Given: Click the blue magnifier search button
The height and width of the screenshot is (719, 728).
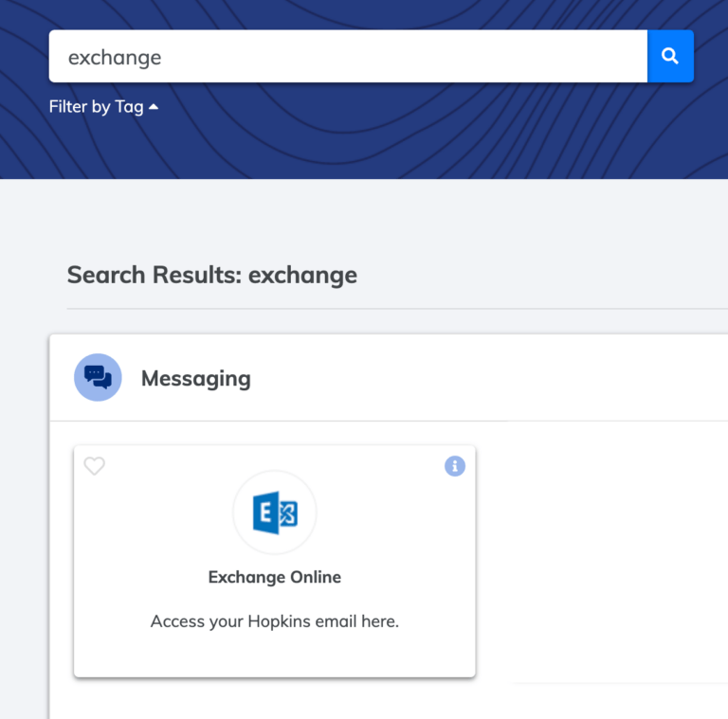Looking at the screenshot, I should coord(670,56).
